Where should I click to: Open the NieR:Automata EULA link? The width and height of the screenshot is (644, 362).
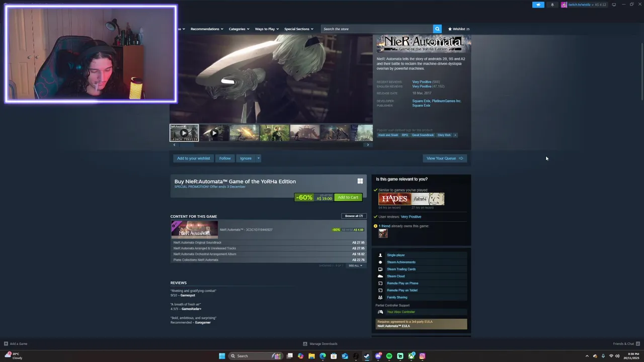(393, 326)
